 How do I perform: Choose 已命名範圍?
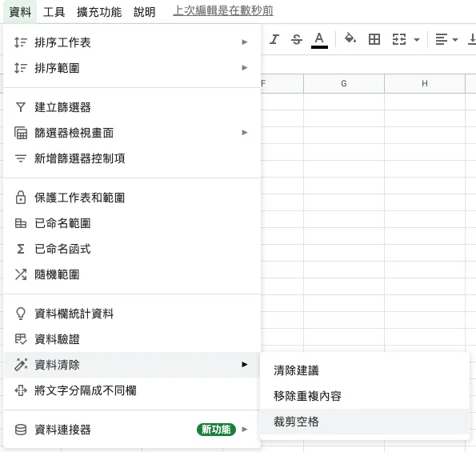pos(132,223)
